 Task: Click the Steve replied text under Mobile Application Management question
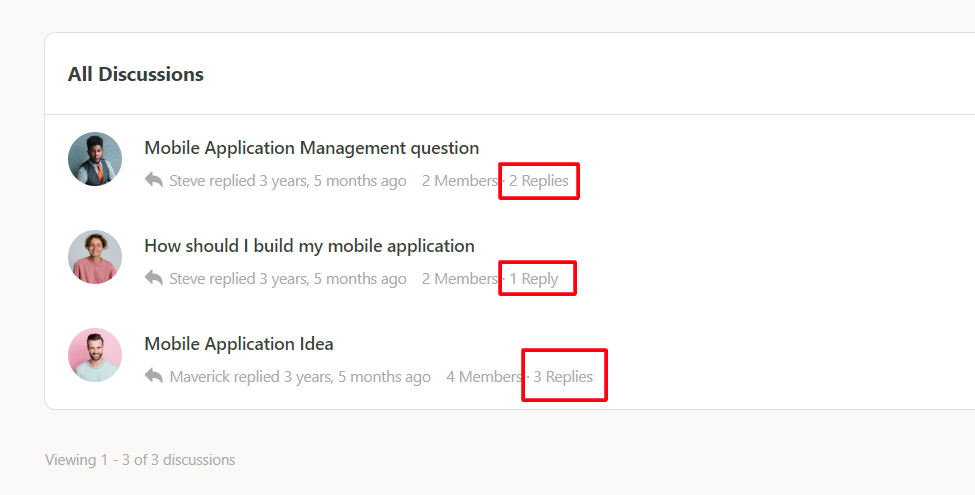(288, 181)
